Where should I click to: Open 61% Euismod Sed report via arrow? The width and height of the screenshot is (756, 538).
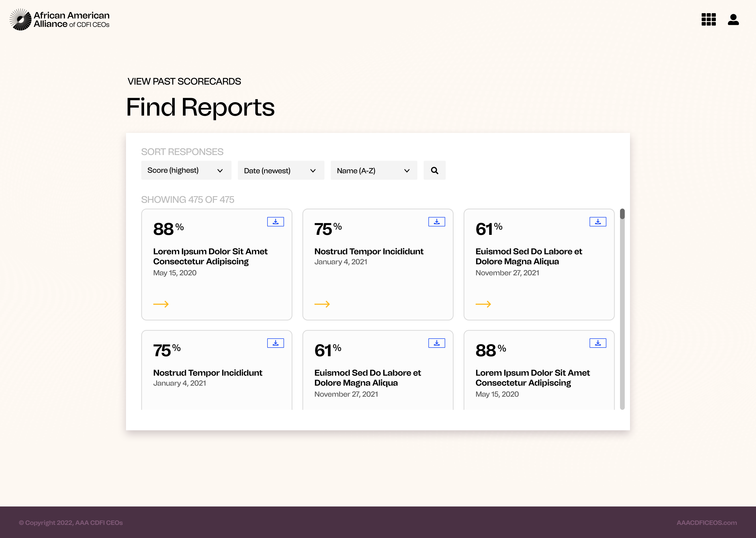coord(483,304)
